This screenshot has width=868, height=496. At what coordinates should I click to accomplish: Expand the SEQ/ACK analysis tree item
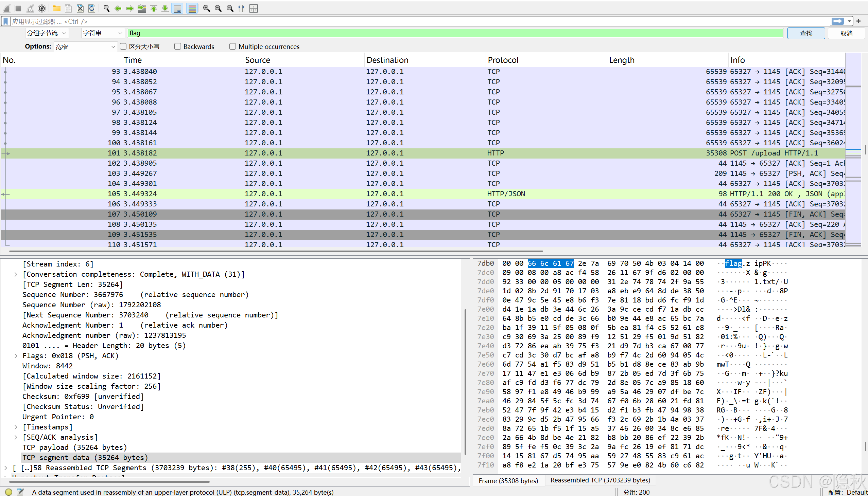(16, 437)
